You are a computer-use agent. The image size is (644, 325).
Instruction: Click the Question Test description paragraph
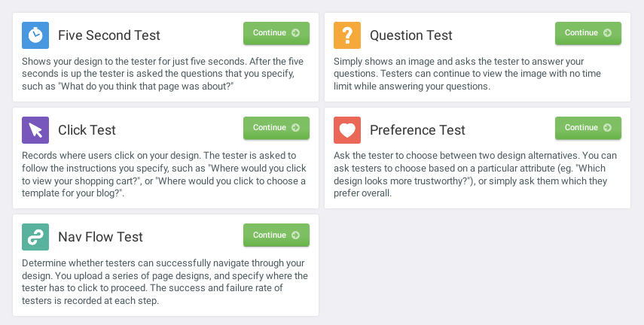coord(476,74)
